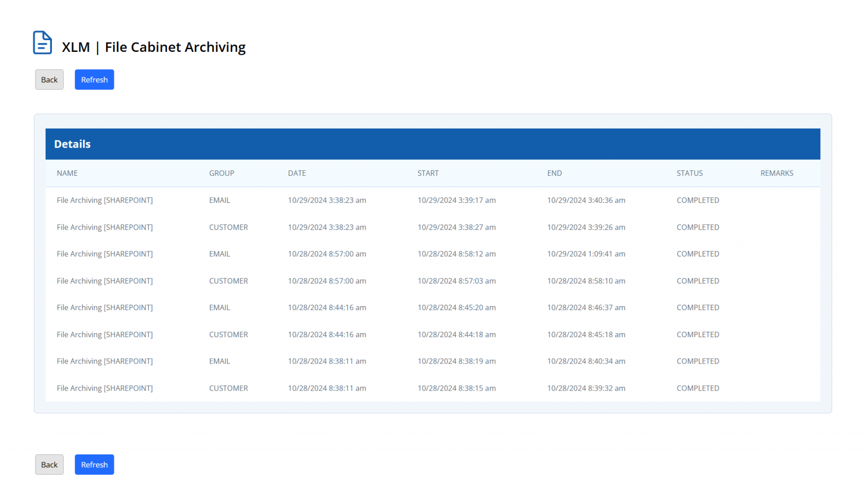The height and width of the screenshot is (504, 866).
Task: Select the XLM File Cabinet Archiving title
Action: [x=153, y=47]
